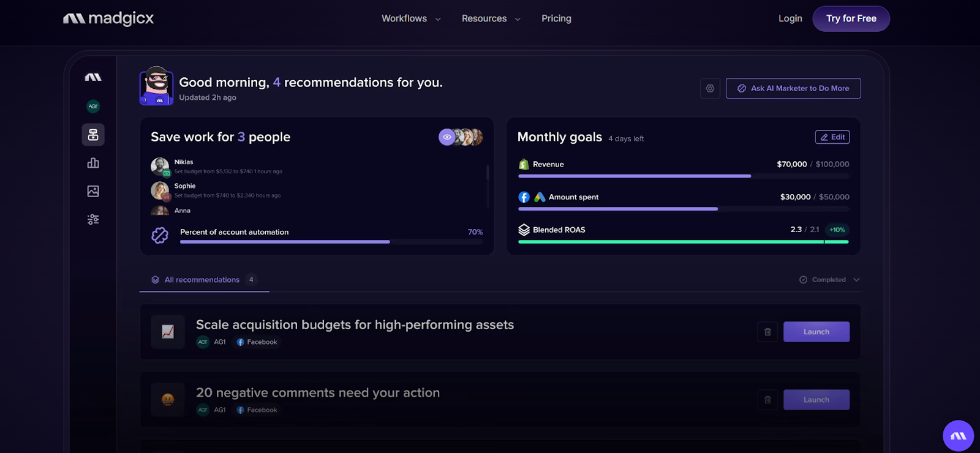Select the All recommendations tab

click(x=202, y=280)
